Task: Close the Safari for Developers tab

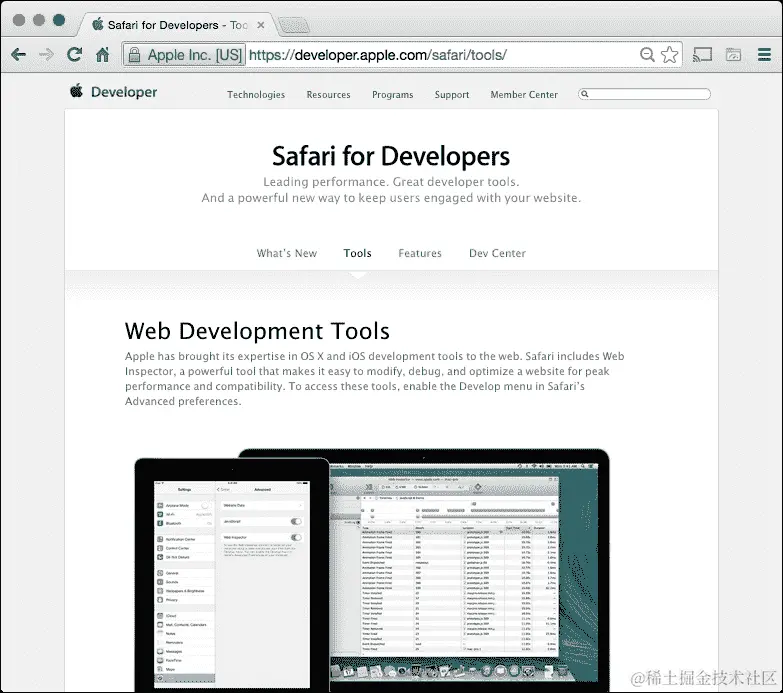Action: [261, 25]
